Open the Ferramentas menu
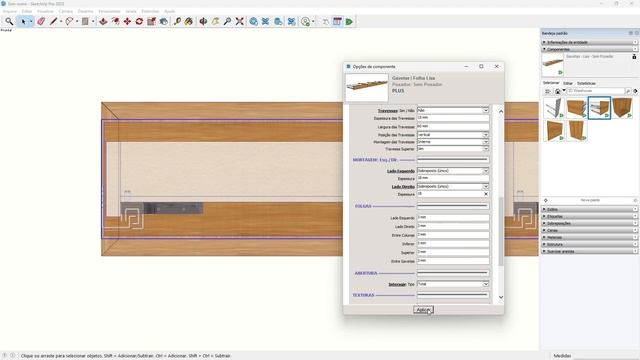Screen dimensions: 640x360 point(109,11)
